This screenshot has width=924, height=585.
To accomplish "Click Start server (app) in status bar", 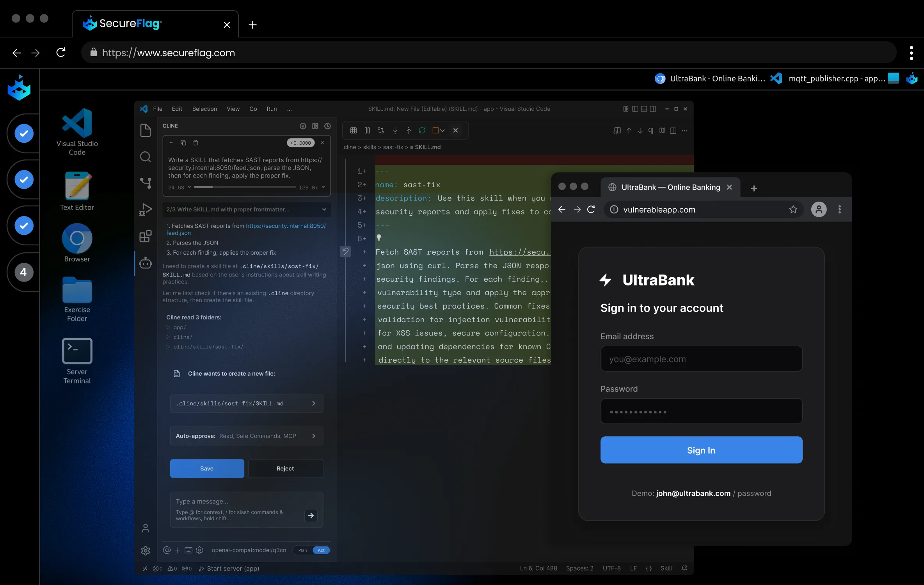I will tap(229, 569).
